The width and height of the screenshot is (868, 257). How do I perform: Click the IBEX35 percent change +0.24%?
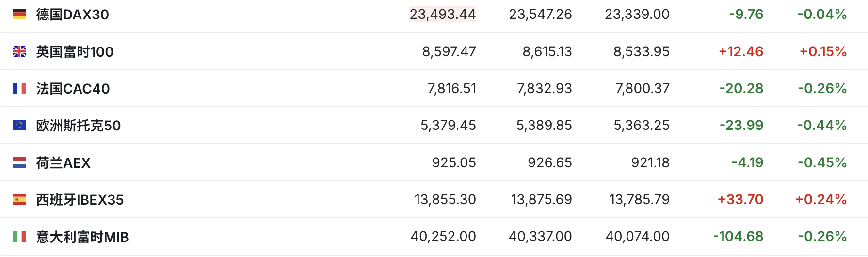pyautogui.click(x=820, y=199)
